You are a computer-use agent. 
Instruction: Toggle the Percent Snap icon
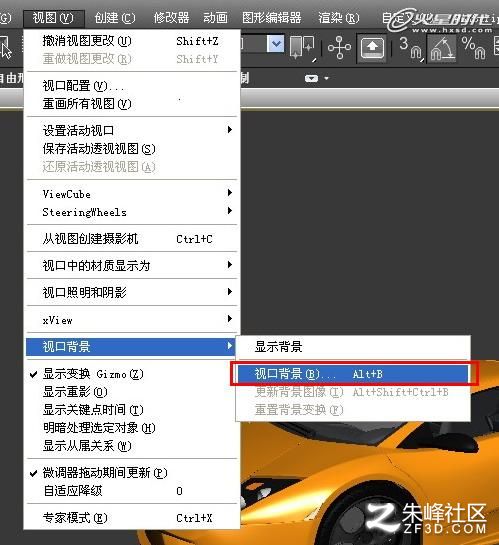(473, 48)
